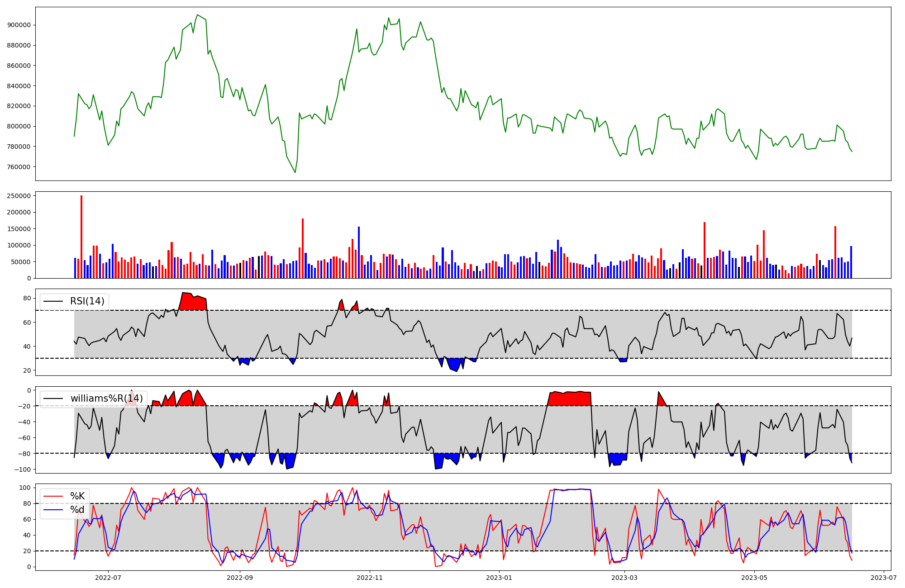Click the blue %d legend line

53,510
